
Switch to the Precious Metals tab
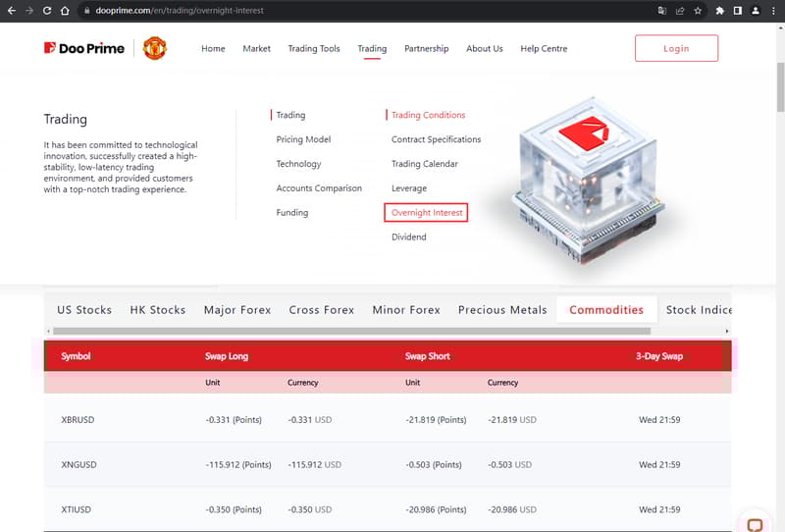click(502, 309)
